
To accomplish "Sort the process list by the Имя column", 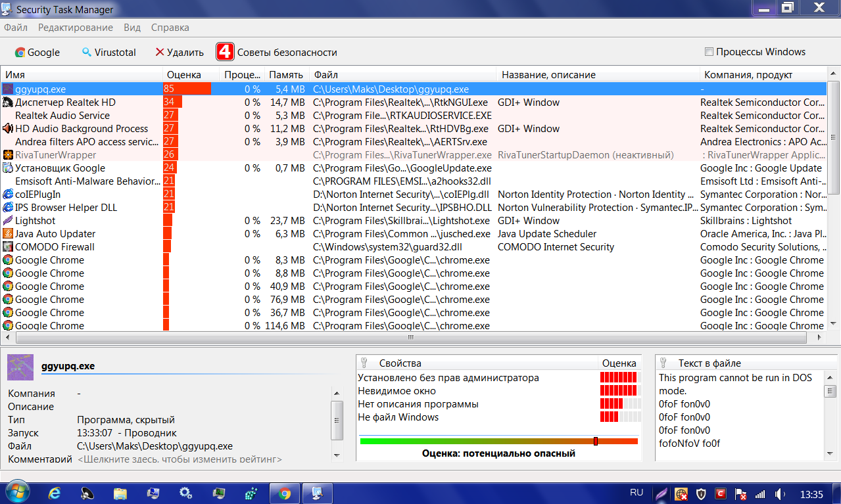I will [x=82, y=75].
